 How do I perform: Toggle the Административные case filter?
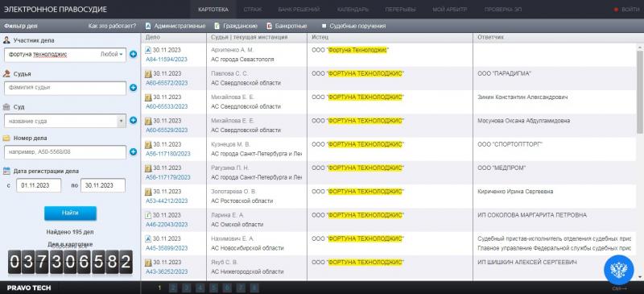coord(175,26)
